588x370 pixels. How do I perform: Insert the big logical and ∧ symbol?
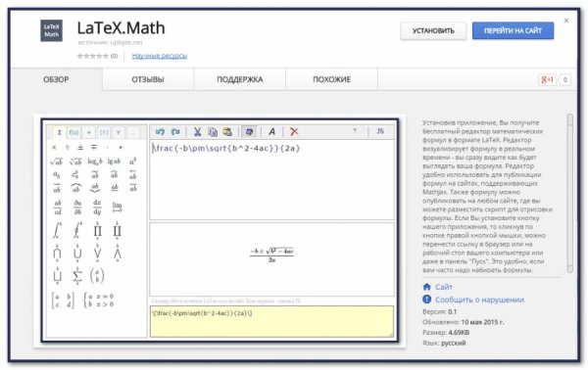pyautogui.click(x=117, y=253)
